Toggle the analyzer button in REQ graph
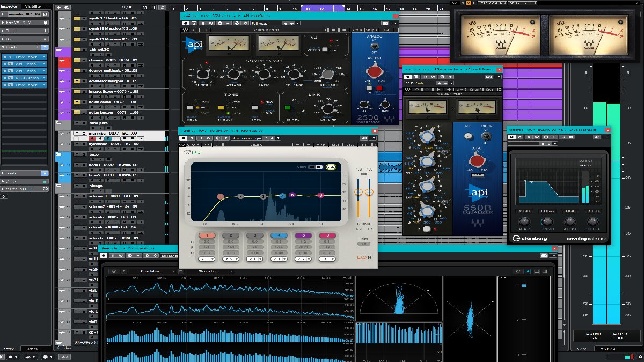 (x=331, y=167)
